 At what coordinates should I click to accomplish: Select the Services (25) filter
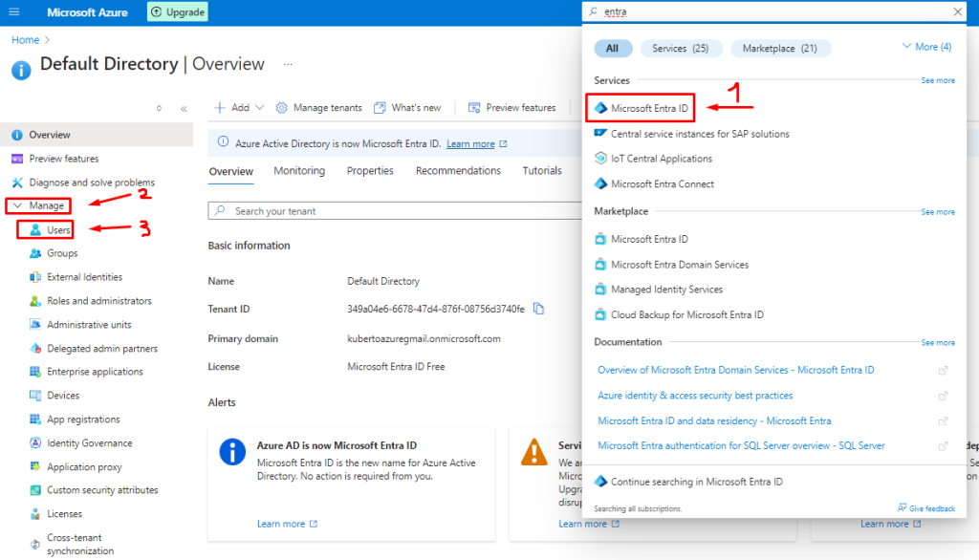coord(681,48)
